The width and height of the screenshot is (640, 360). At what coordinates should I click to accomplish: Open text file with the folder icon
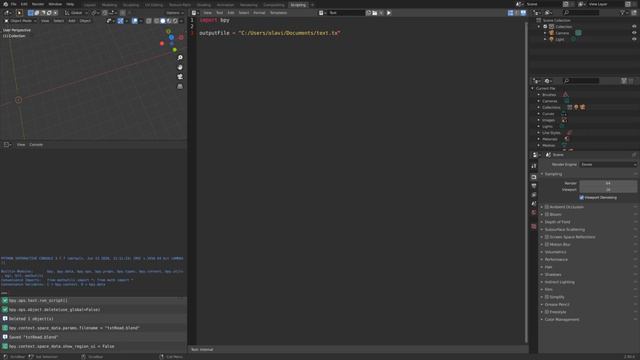point(375,13)
